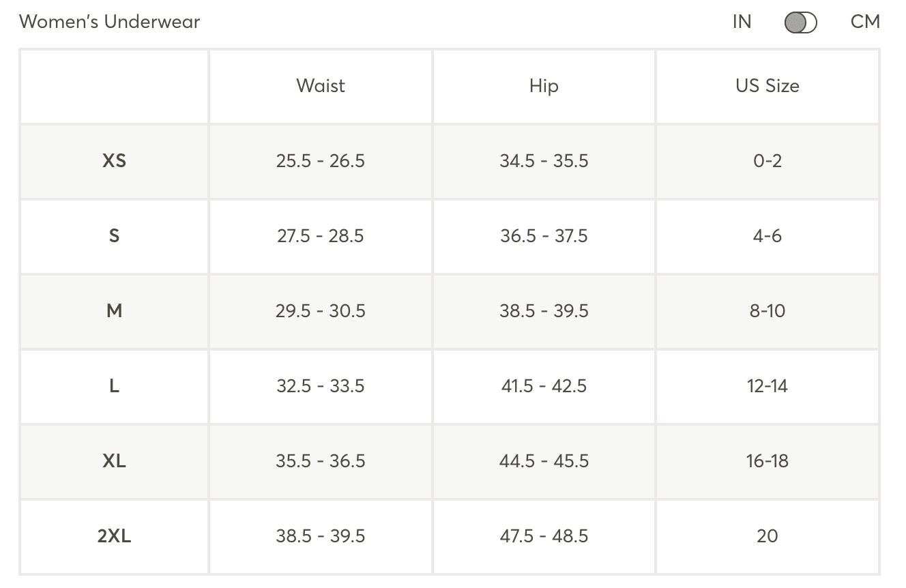This screenshot has height=588, width=906.
Task: Click the Waist column header
Action: [x=321, y=86]
